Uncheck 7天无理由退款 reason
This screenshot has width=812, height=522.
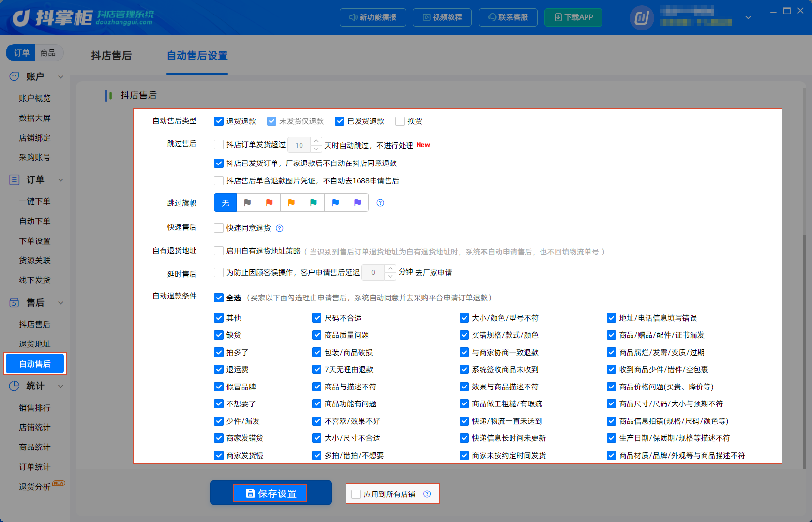coord(317,370)
